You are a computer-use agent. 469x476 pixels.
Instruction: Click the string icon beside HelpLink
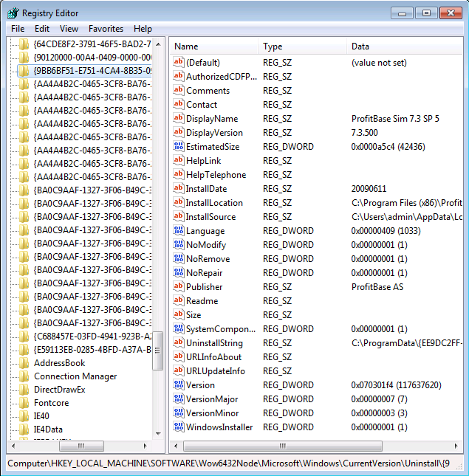pyautogui.click(x=179, y=160)
